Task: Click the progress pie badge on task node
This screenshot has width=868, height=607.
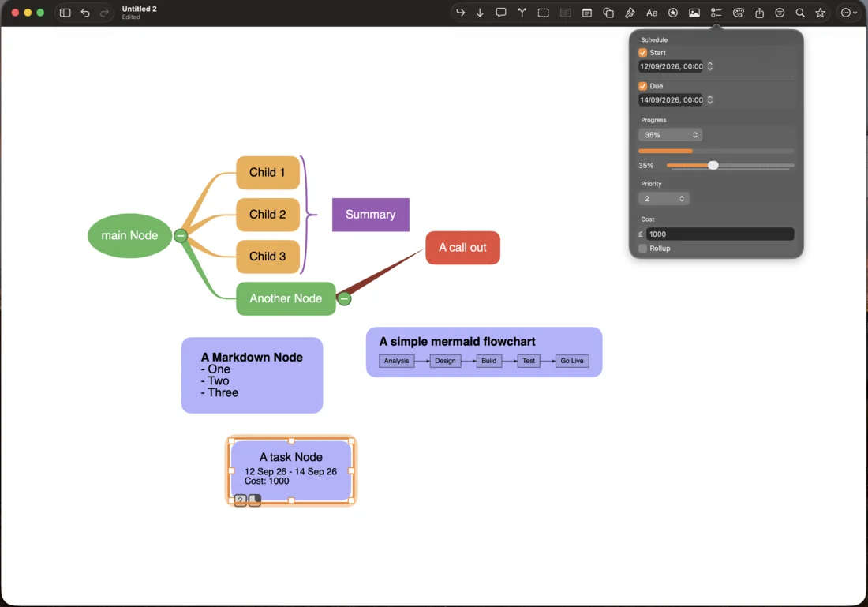Action: tap(255, 500)
